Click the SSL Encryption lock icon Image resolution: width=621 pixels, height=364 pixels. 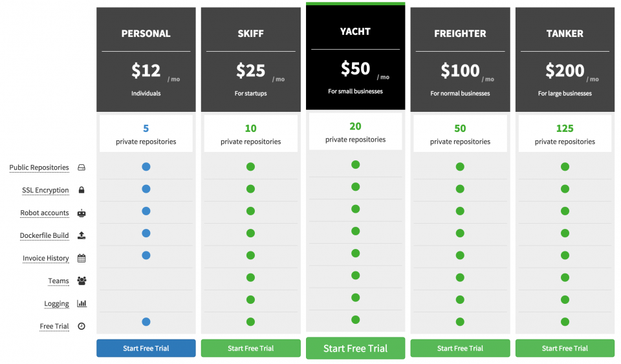point(82,190)
